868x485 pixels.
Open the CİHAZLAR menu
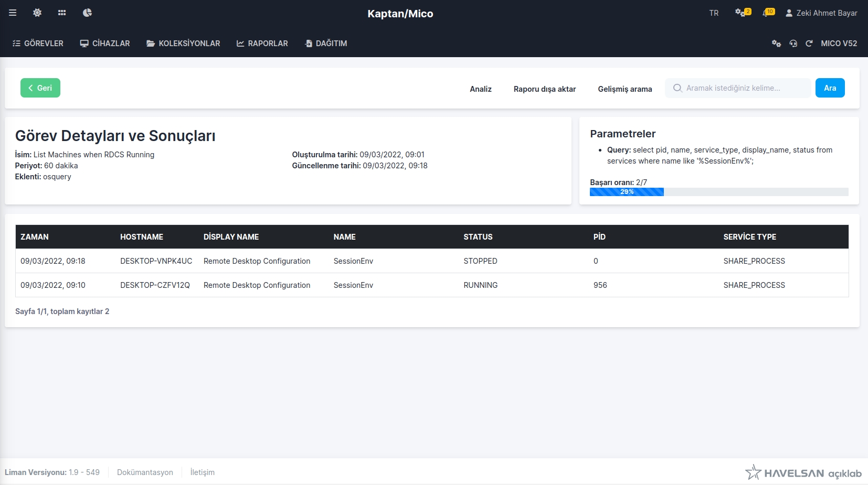point(105,44)
